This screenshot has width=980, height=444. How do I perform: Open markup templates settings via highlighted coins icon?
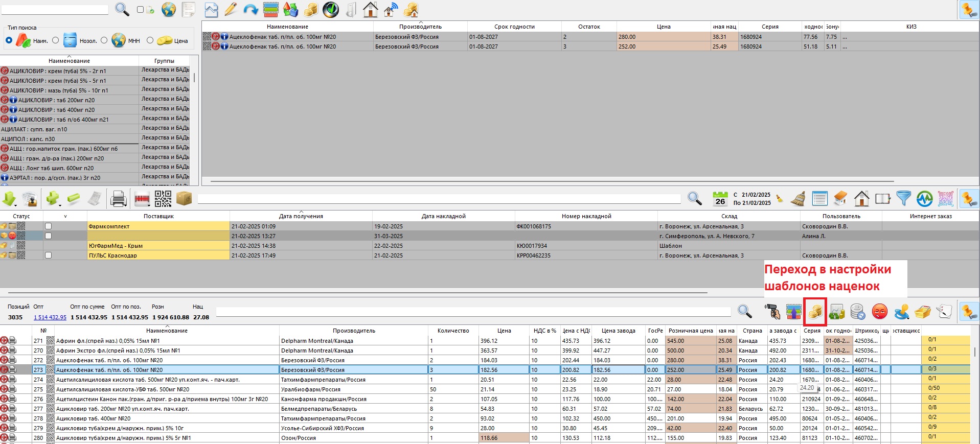click(x=815, y=312)
